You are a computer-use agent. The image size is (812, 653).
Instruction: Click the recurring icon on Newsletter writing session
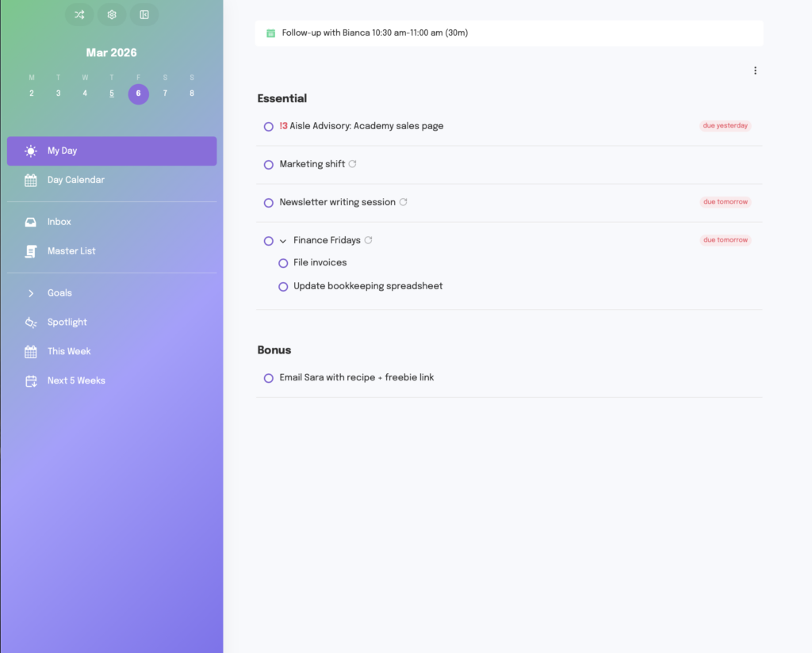coord(404,202)
